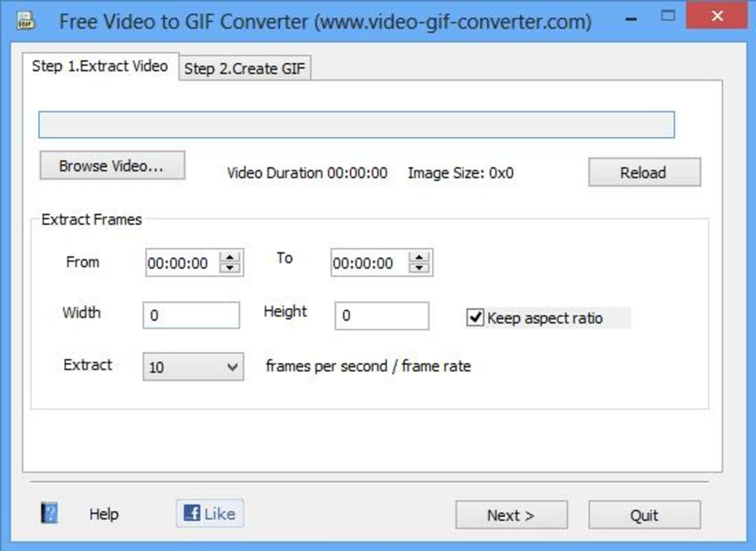Decrement the To time using the down arrow
756x551 pixels.
tap(417, 267)
